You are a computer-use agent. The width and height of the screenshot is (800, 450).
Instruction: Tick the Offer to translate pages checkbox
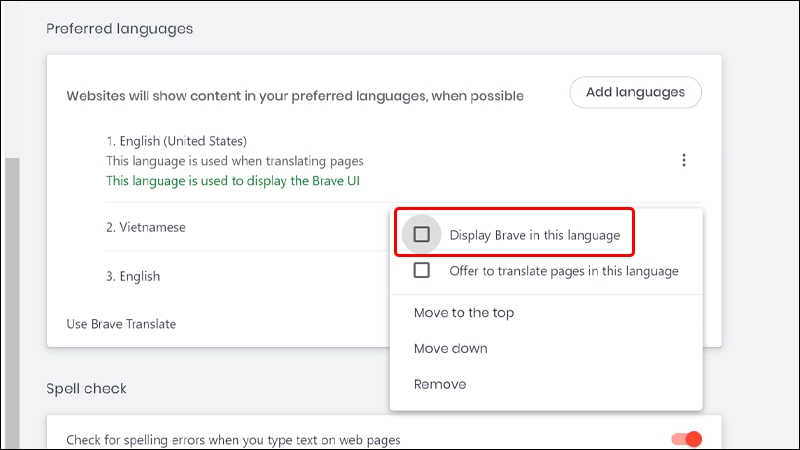[x=422, y=270]
